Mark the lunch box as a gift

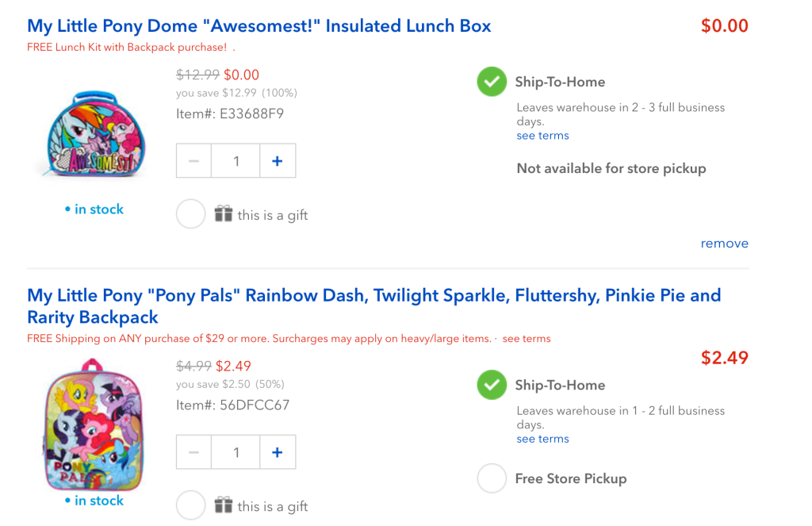point(191,214)
